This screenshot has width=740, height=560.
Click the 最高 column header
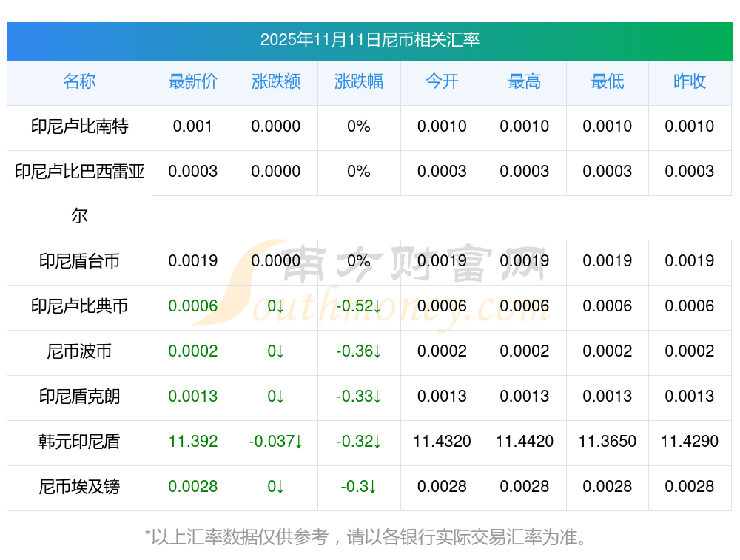(525, 81)
